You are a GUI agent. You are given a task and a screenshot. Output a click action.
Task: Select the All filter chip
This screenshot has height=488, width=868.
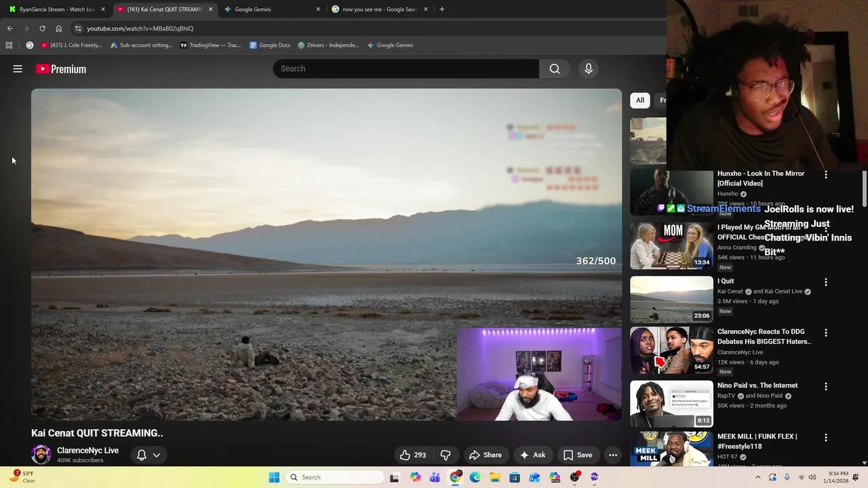pos(640,100)
